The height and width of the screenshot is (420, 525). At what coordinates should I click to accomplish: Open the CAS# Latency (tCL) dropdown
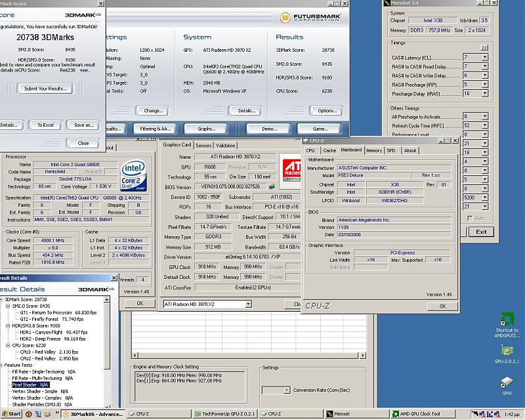click(484, 57)
